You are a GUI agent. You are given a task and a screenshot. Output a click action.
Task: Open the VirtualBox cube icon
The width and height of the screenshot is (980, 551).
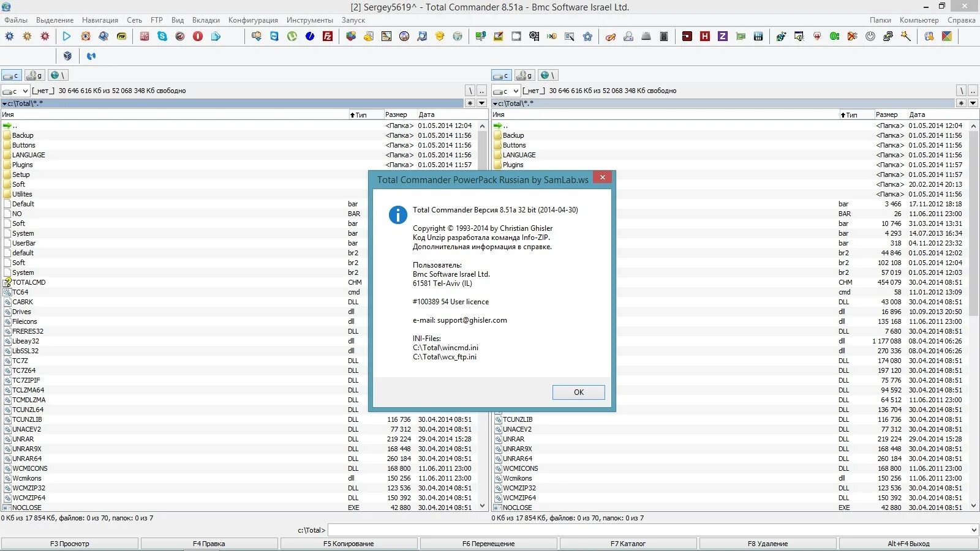(x=67, y=56)
